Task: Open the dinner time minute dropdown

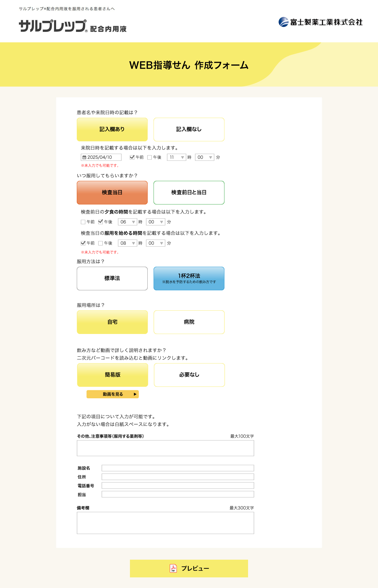Action: 156,222
